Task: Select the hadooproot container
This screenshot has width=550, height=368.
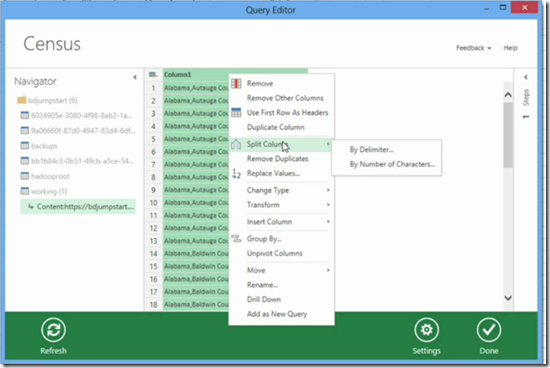Action: tap(50, 176)
